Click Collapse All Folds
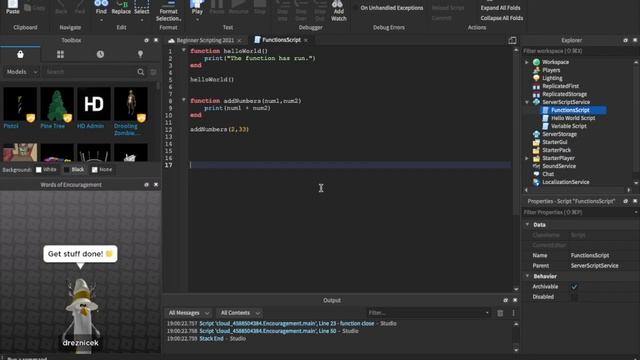 coord(502,18)
